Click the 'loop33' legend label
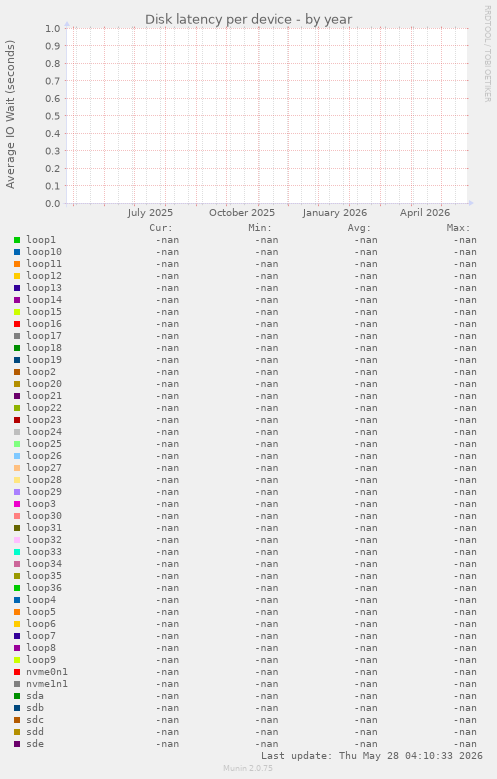Image resolution: width=497 pixels, height=779 pixels. click(44, 552)
